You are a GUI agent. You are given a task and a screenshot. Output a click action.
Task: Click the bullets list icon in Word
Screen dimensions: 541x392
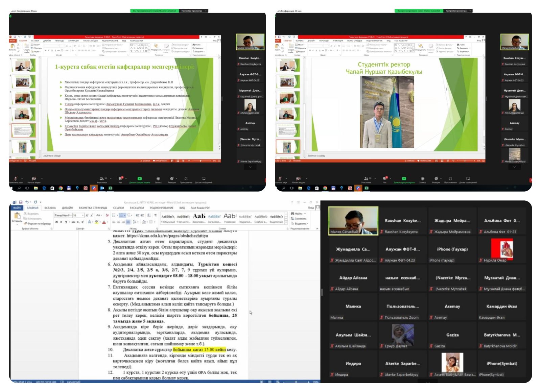click(x=114, y=215)
